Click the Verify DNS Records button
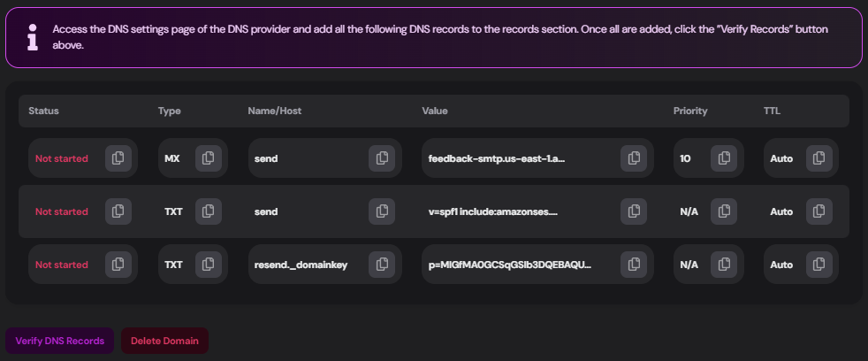Screen dimensions: 868x361 tap(60, 341)
